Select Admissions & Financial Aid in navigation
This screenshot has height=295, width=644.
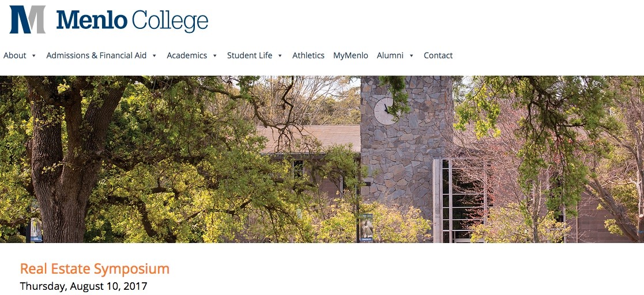point(96,55)
